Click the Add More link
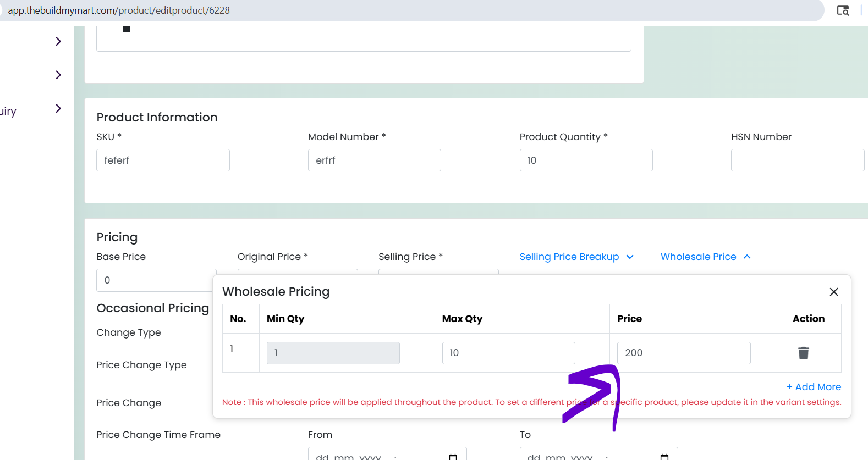868x460 pixels. (x=814, y=387)
